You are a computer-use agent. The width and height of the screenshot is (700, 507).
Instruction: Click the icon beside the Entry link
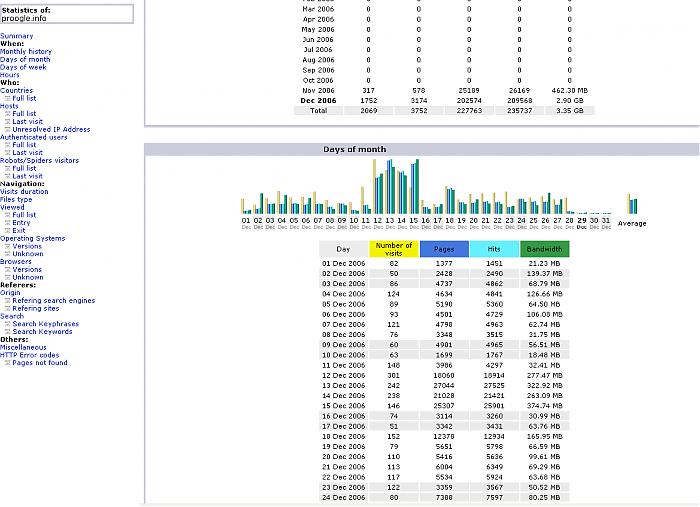pos(8,223)
